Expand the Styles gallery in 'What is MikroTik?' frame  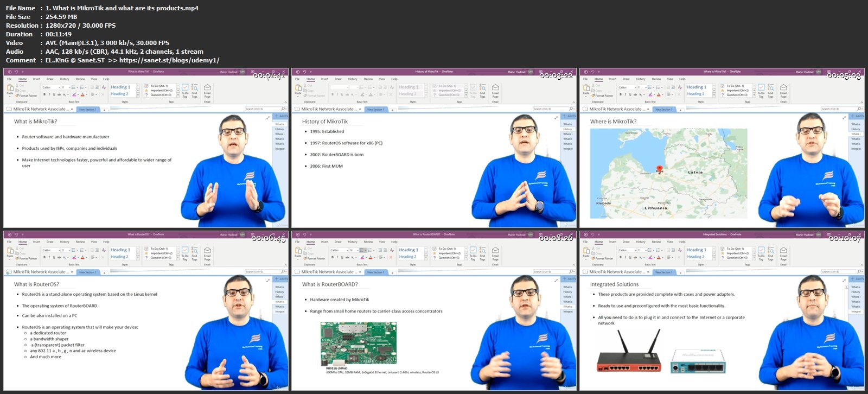[138, 95]
